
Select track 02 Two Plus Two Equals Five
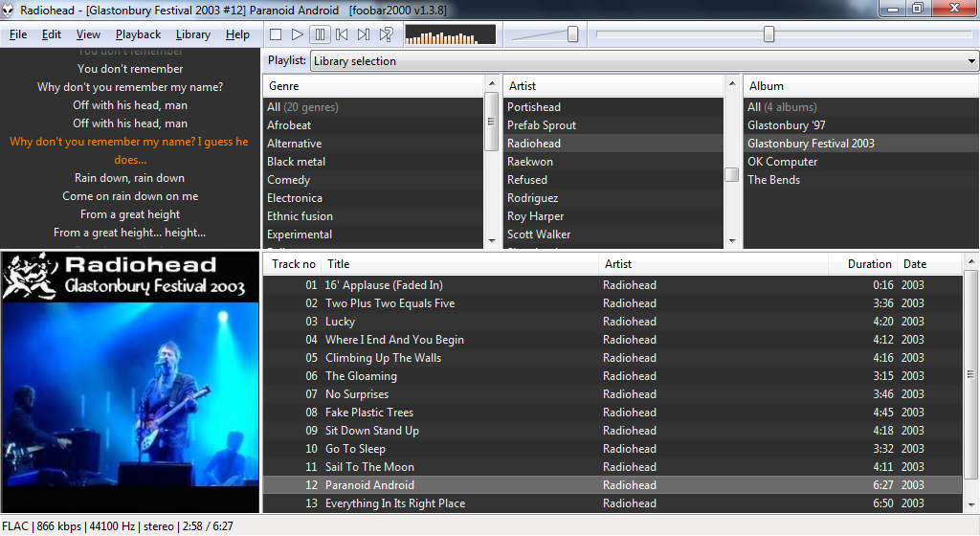click(612, 303)
